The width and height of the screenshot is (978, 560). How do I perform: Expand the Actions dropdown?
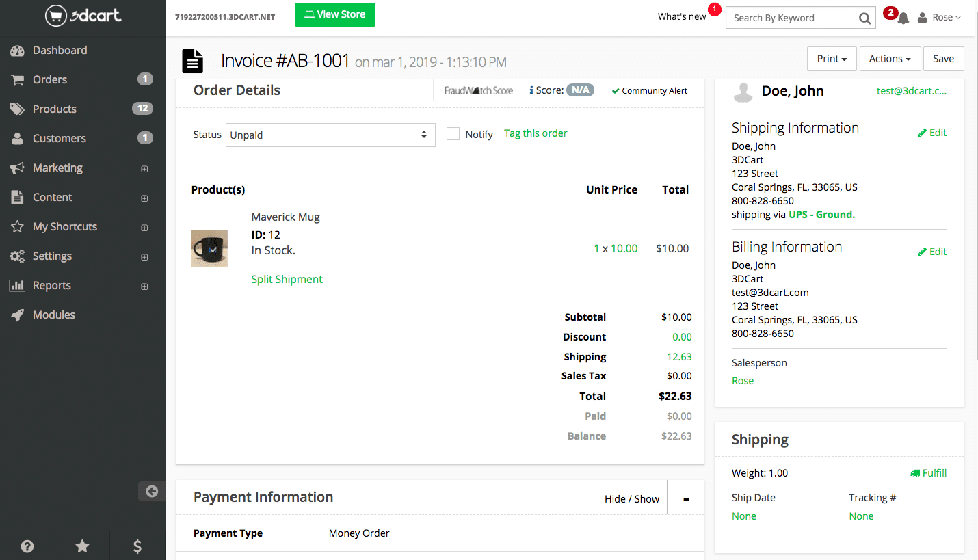[889, 59]
